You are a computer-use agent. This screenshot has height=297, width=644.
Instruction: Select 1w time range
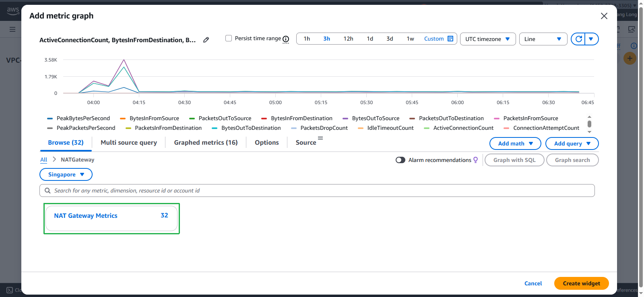tap(410, 39)
